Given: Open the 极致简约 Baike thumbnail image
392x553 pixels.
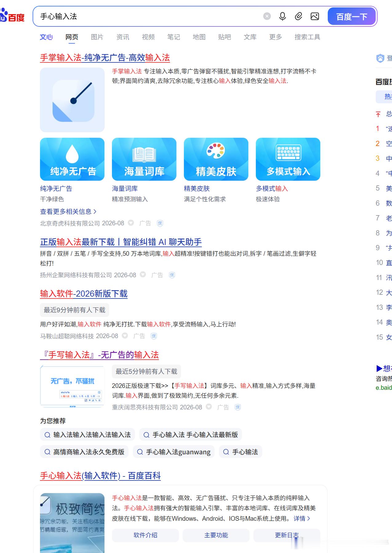Looking at the screenshot, I should tap(72, 523).
